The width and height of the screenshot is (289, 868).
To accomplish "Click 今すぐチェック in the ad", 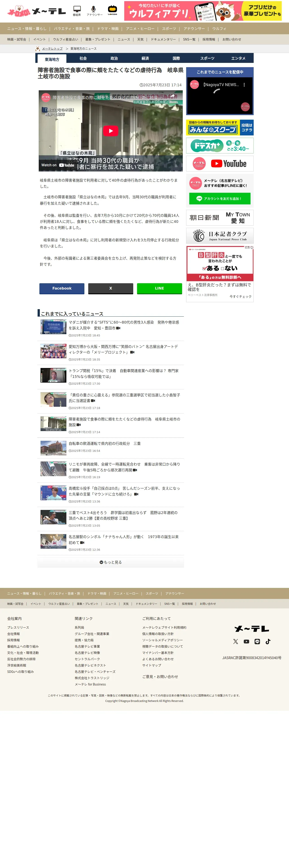I will [x=240, y=297].
